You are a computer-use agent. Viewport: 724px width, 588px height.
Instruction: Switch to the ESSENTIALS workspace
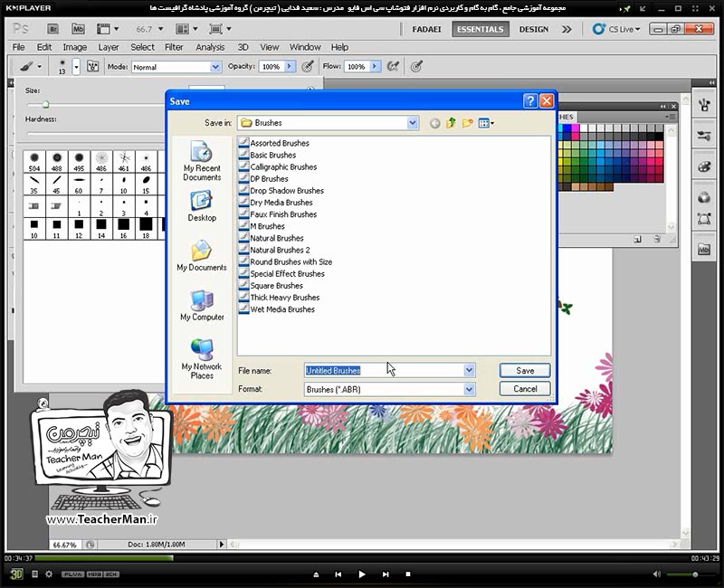pos(481,29)
